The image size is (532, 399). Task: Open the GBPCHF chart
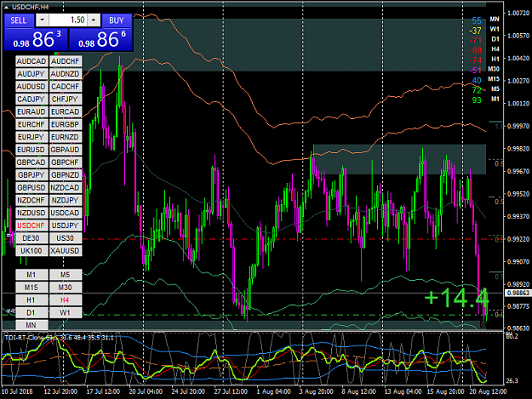pyautogui.click(x=66, y=162)
